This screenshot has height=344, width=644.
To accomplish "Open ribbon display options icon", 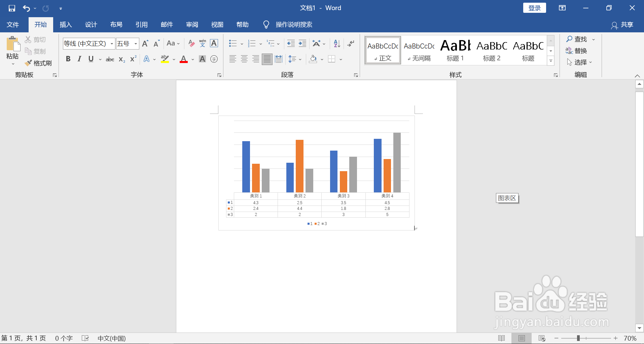I will 562,8.
